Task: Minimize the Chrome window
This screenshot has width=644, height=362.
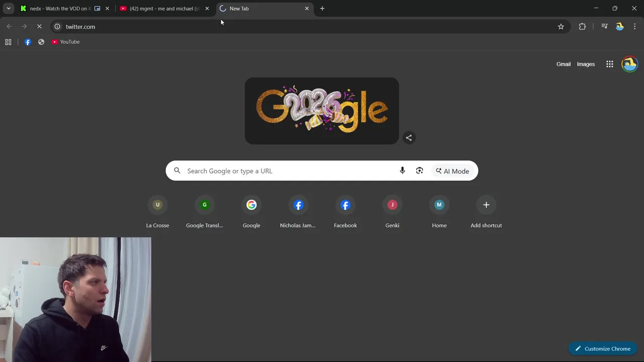Action: pos(596,9)
